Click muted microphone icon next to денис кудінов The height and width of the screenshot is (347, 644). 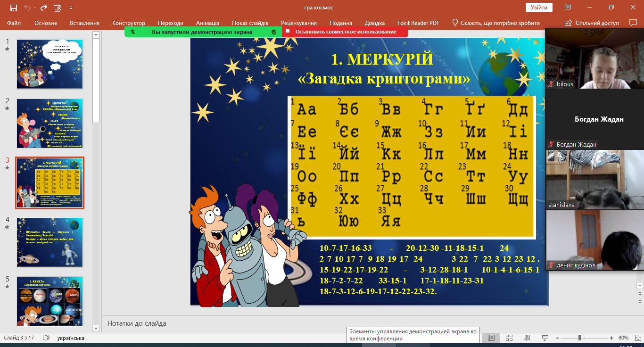[x=551, y=265]
